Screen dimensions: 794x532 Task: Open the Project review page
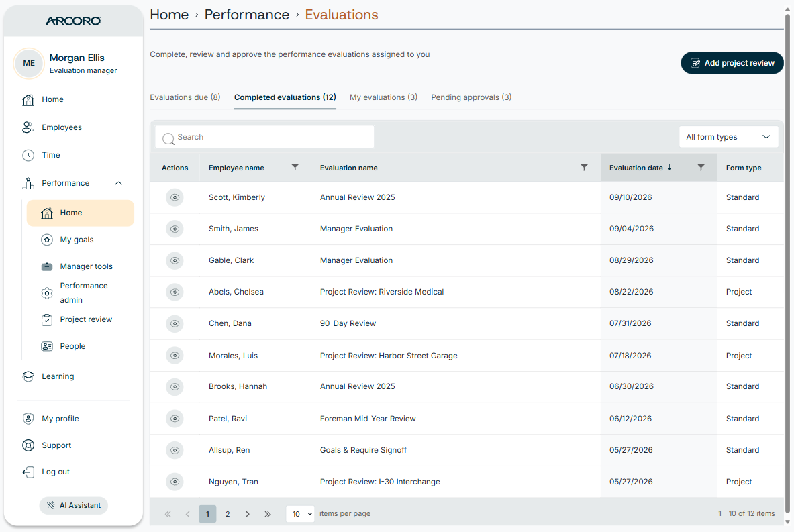(x=77, y=319)
